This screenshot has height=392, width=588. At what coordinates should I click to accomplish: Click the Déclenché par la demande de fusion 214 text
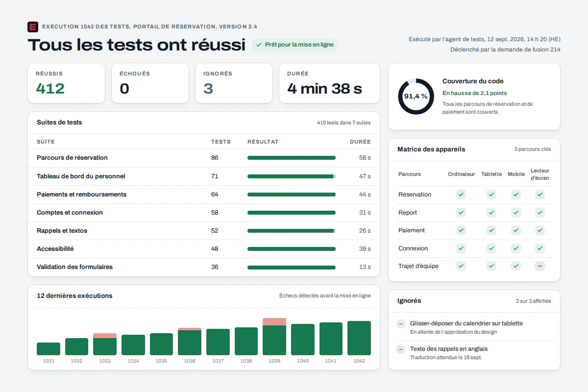pos(505,49)
